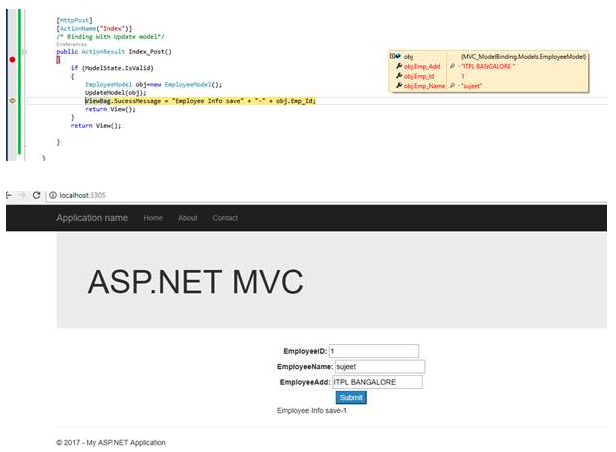Click the Application name brand link
This screenshot has height=452, width=616.
(92, 218)
